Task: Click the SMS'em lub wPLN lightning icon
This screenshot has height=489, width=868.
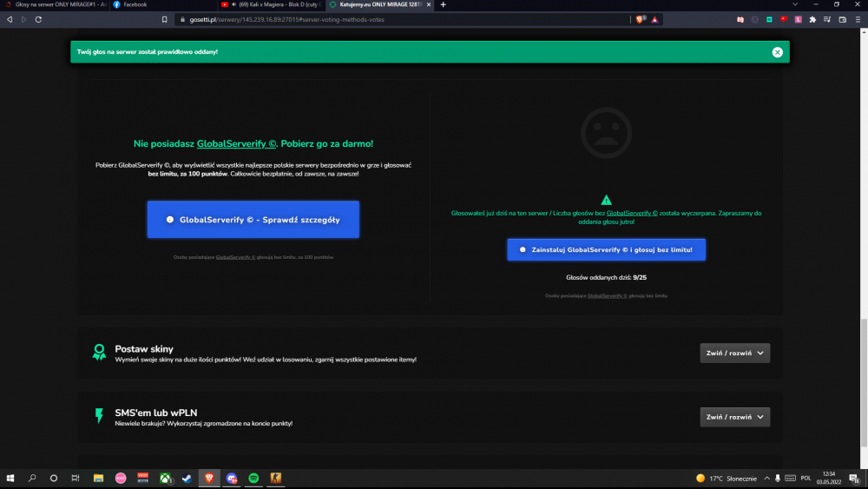Action: click(99, 416)
